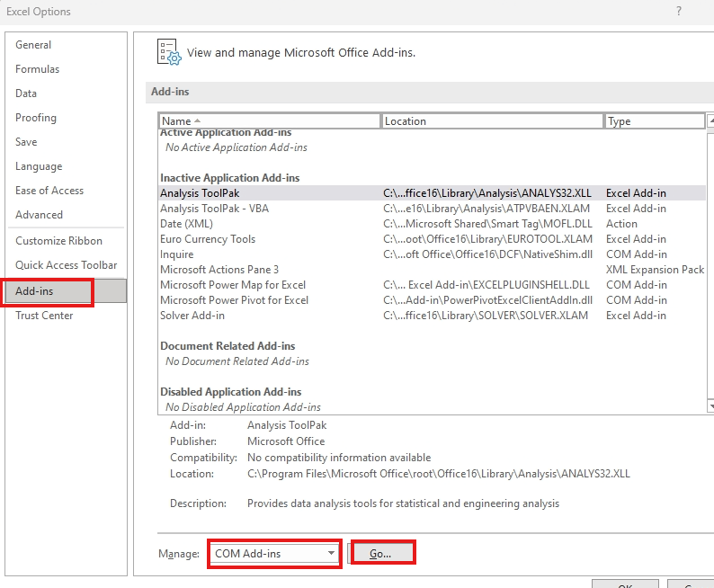Click the scroll down arrow of add-ins list
Image resolution: width=714 pixels, height=588 pixels.
710,405
